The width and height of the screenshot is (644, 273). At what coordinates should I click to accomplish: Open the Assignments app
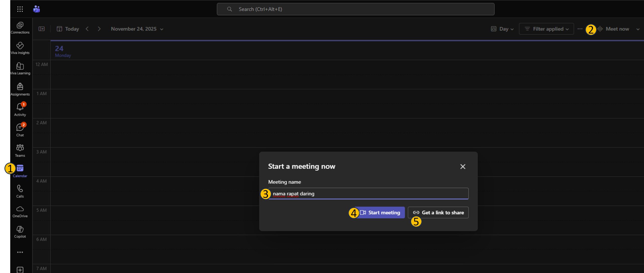[x=20, y=89]
